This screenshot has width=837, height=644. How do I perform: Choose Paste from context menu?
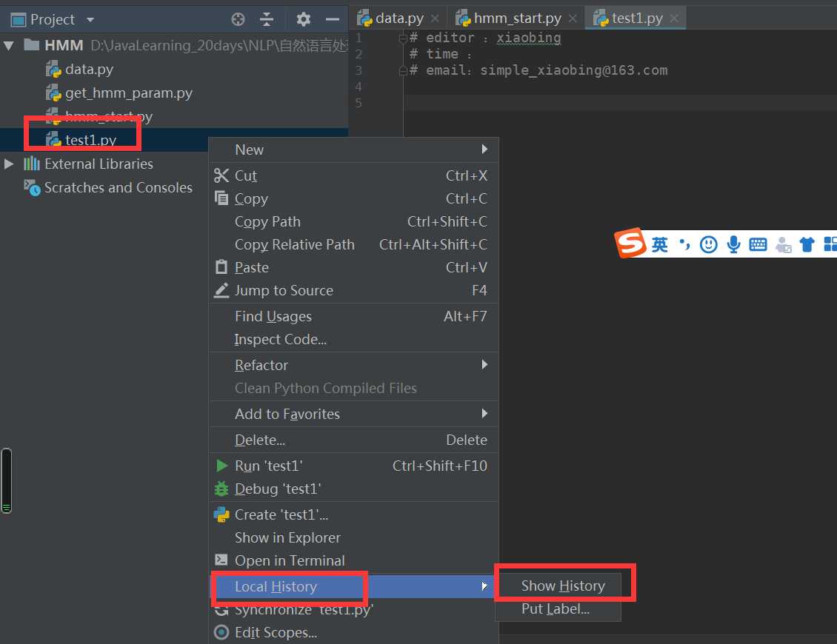click(x=353, y=267)
